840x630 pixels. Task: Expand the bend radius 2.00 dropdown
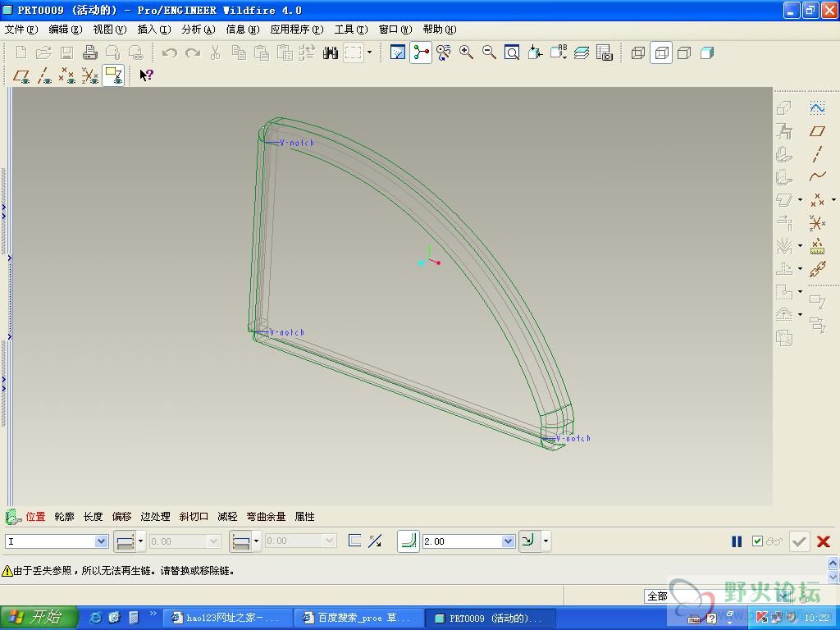point(509,541)
